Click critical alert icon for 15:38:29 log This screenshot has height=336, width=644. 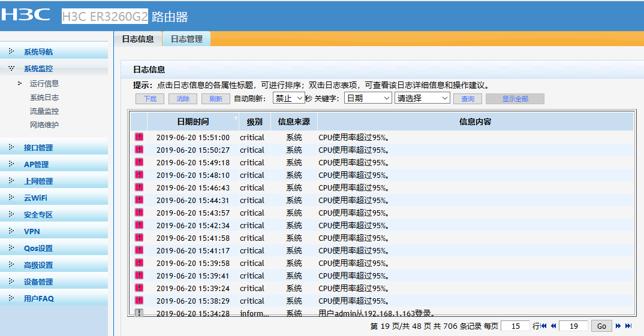[139, 301]
